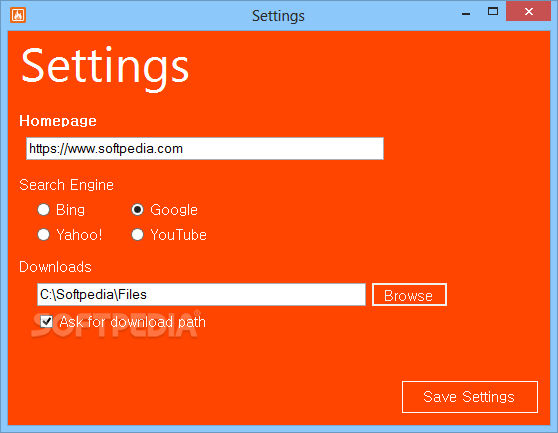Focus the Downloads path field
This screenshot has width=558, height=433.
pyautogui.click(x=201, y=295)
